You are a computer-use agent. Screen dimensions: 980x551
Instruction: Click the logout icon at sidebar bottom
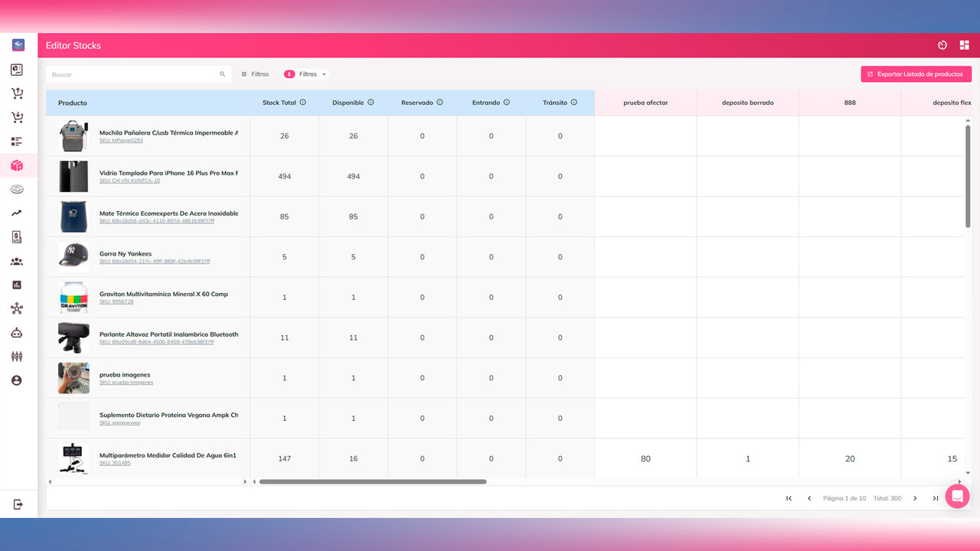(18, 504)
